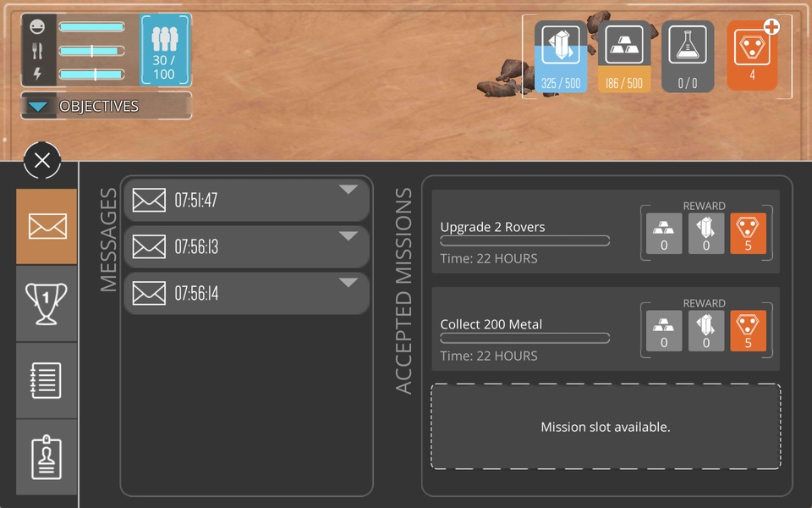Image resolution: width=812 pixels, height=508 pixels.
Task: Click the happiness level bar
Action: point(91,27)
